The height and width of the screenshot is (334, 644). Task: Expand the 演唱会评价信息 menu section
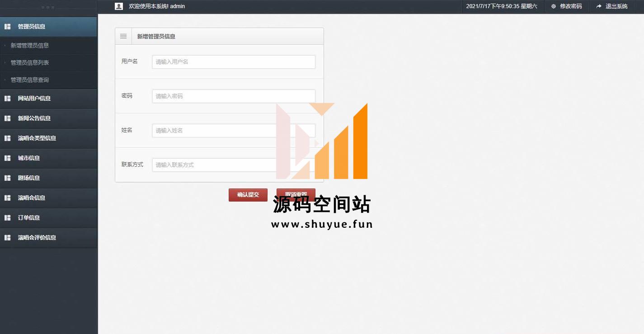coord(48,238)
